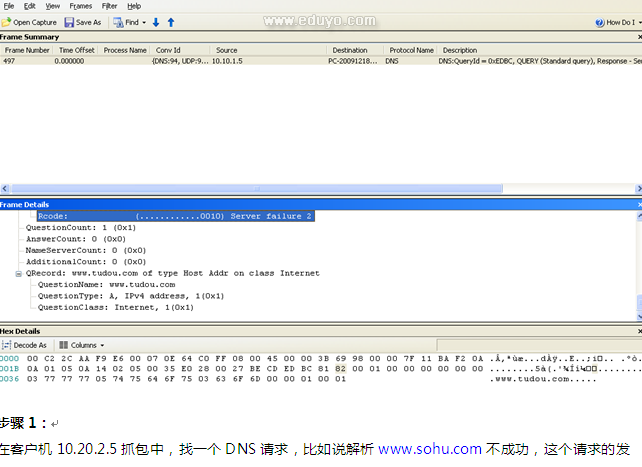Open the Frames menu
Screen dimensions: 642x467
click(x=80, y=6)
